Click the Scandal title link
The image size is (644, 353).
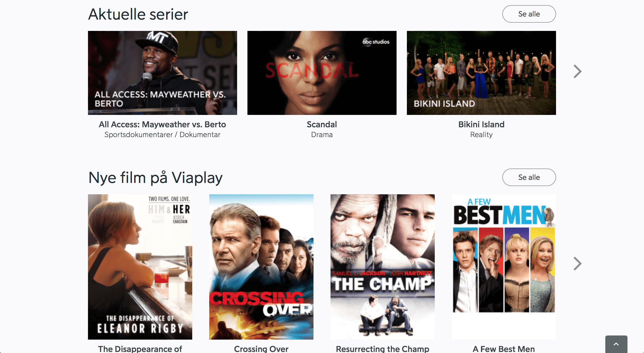point(322,124)
